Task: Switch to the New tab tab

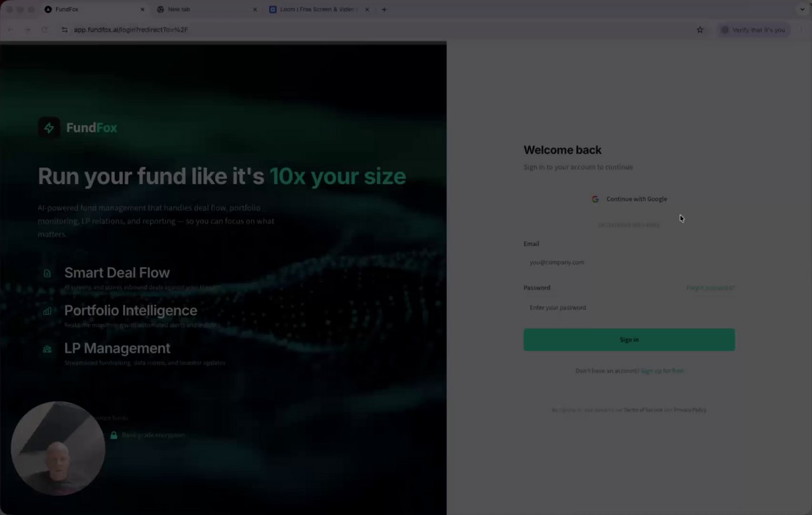Action: pos(207,10)
